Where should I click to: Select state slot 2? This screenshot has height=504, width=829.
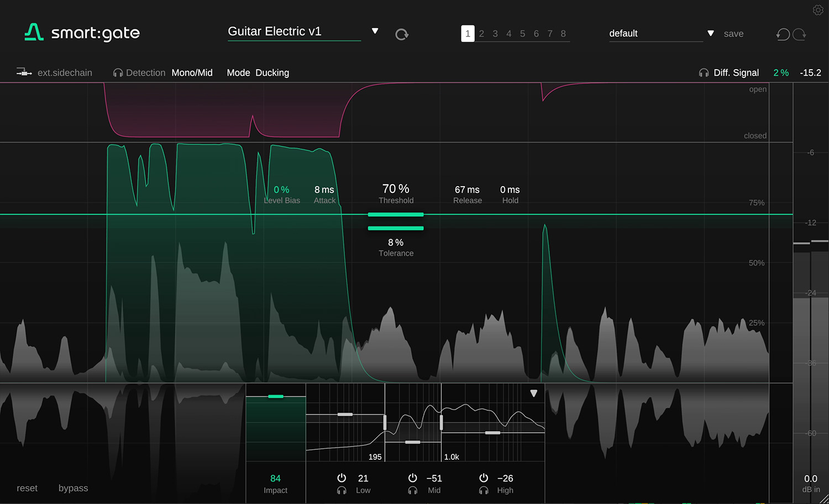tap(481, 34)
